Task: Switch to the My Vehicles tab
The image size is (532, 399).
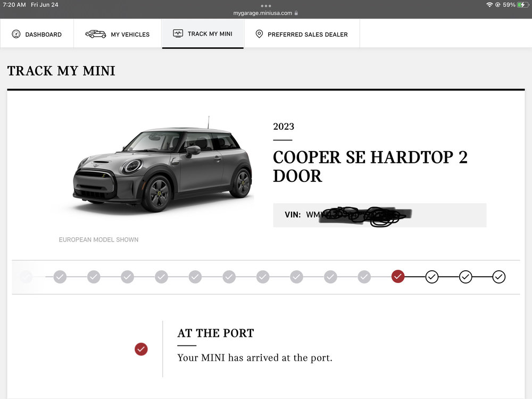Action: click(130, 35)
